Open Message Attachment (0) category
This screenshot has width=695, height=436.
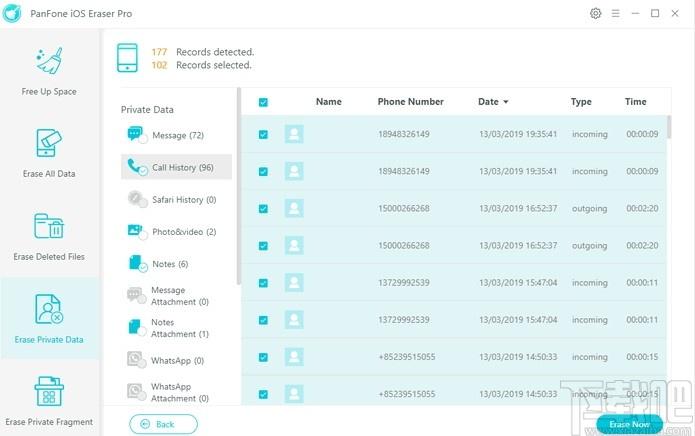tap(180, 296)
